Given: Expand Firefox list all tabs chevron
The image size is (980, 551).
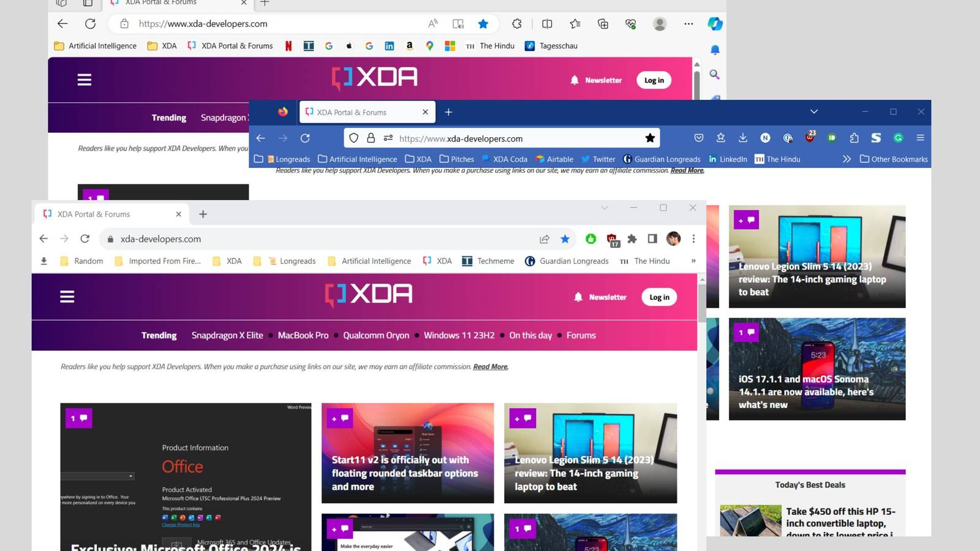Looking at the screenshot, I should (x=814, y=111).
